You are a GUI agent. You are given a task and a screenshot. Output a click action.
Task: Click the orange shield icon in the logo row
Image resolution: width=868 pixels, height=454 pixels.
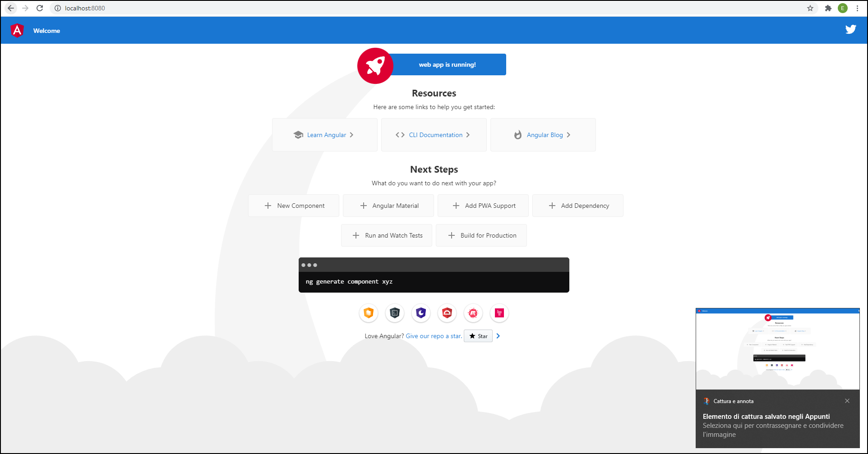(x=369, y=313)
